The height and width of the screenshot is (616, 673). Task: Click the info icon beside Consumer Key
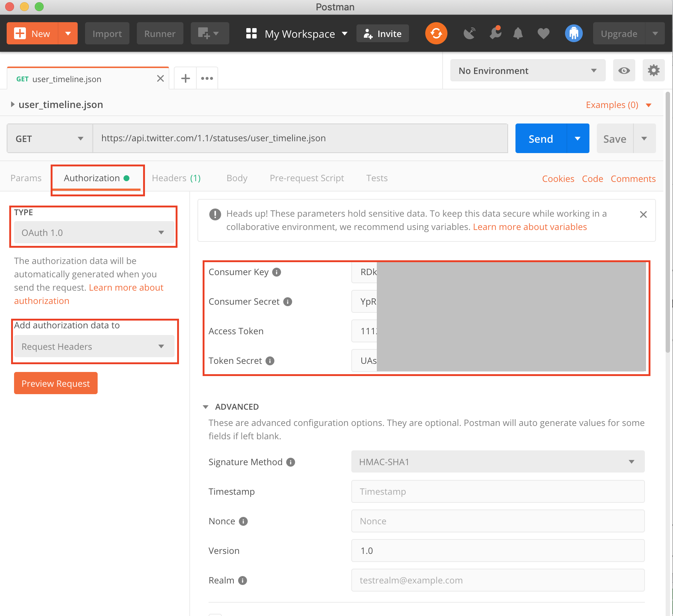(276, 272)
